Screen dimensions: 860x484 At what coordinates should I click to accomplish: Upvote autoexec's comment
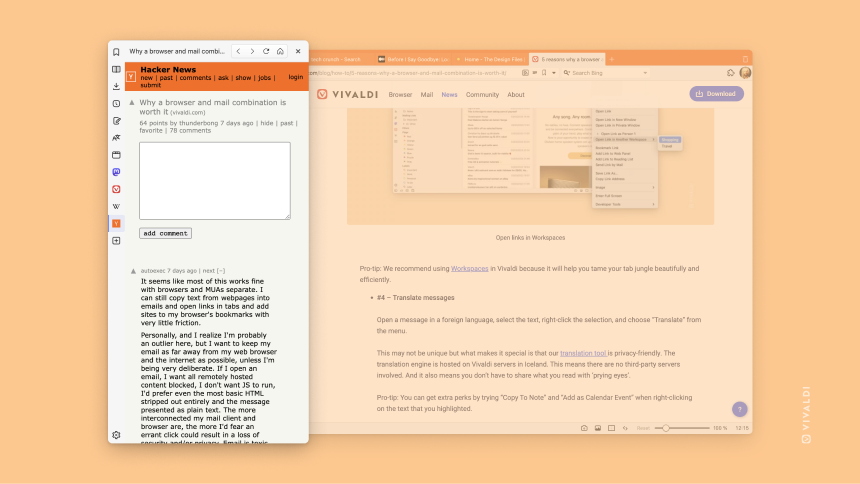pos(133,271)
